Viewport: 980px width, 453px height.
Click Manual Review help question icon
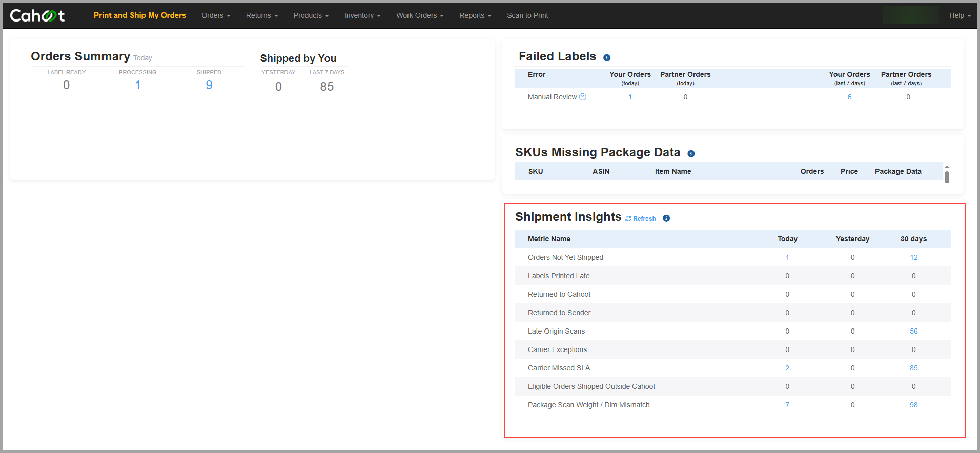[x=583, y=97]
